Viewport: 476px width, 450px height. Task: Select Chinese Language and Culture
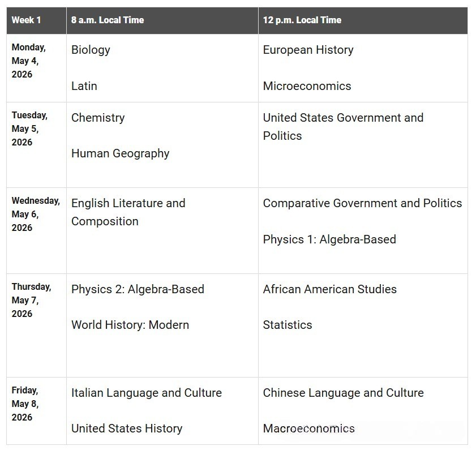coord(343,393)
